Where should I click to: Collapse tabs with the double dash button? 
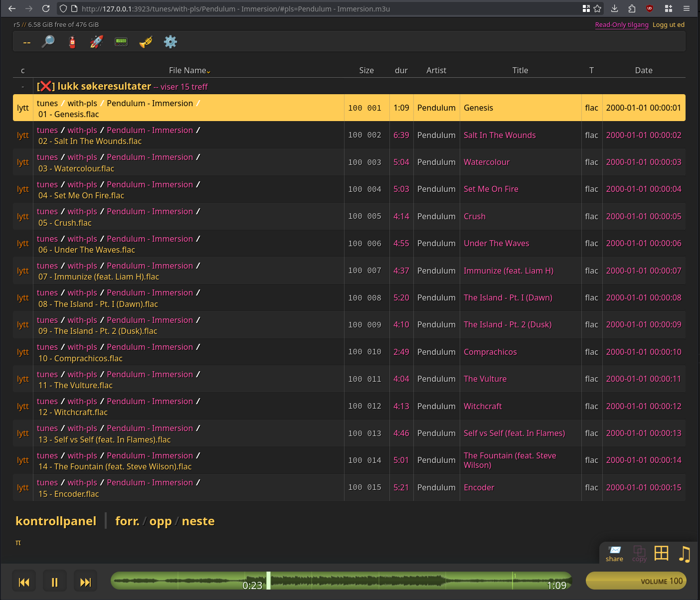point(27,42)
